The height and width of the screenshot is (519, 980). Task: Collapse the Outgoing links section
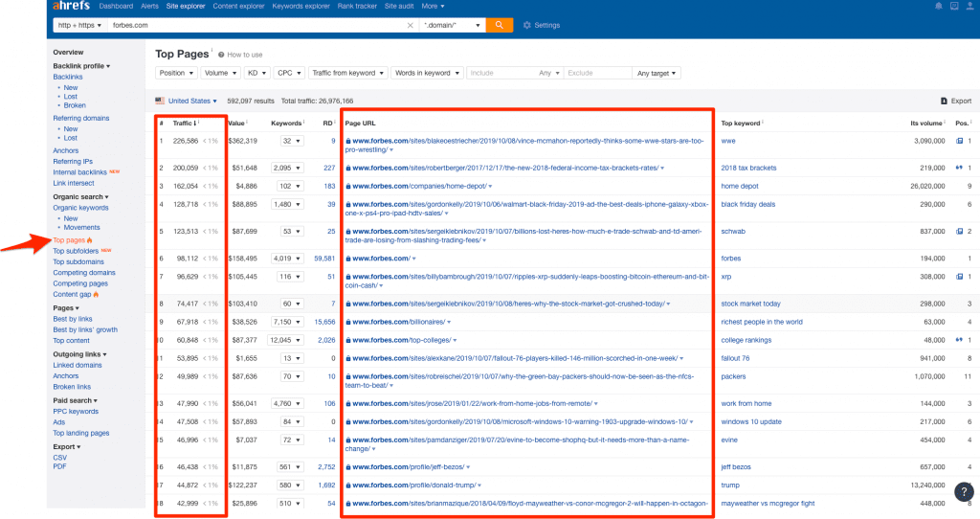[79, 354]
